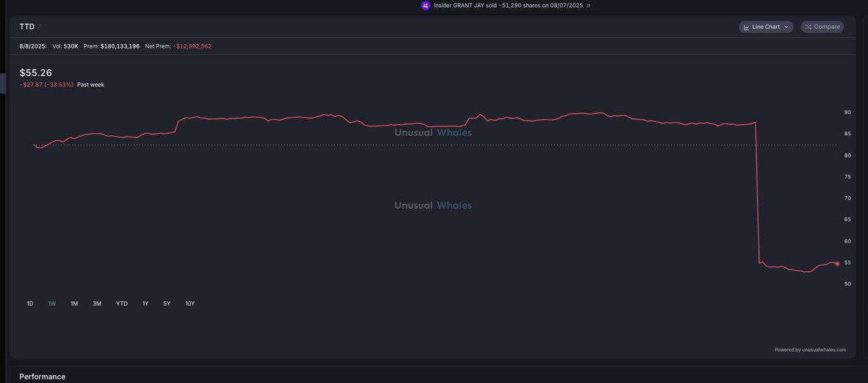
Task: Click the purple insider alert people icon
Action: coord(425,5)
